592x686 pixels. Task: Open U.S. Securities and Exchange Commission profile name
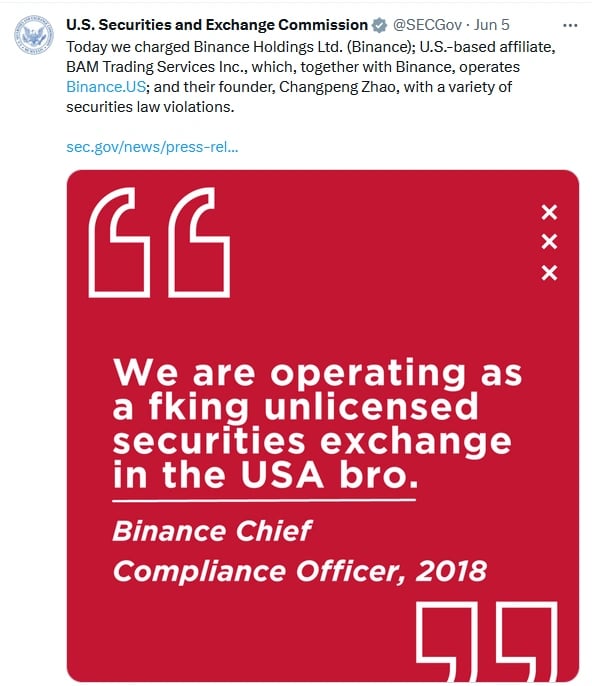(x=217, y=25)
